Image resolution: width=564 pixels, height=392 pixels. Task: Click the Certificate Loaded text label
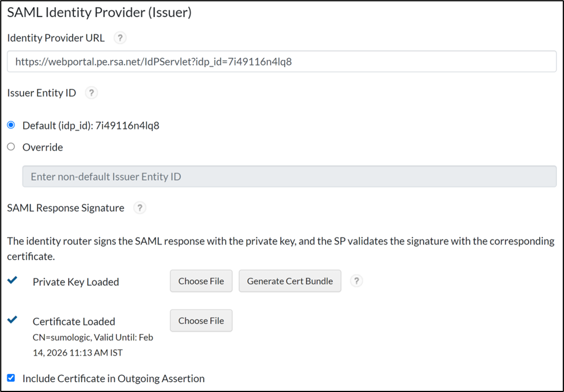(x=74, y=322)
